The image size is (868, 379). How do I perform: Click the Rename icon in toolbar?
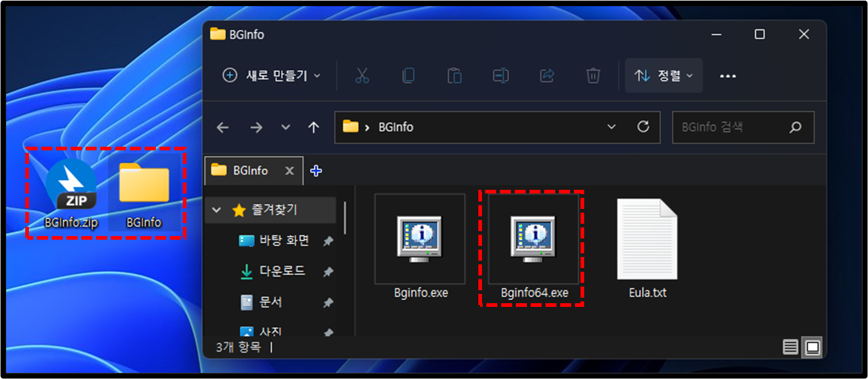[x=500, y=76]
